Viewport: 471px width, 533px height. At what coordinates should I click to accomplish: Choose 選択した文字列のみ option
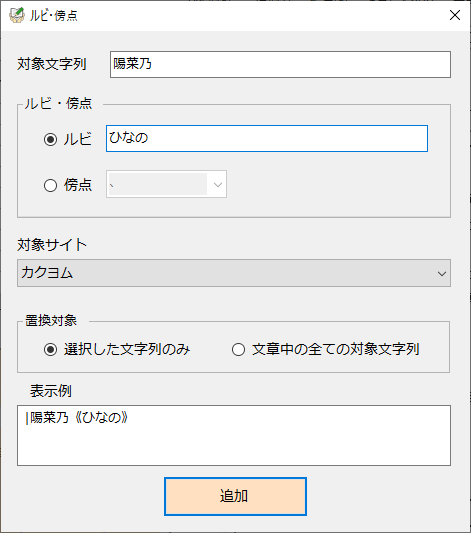tap(50, 349)
